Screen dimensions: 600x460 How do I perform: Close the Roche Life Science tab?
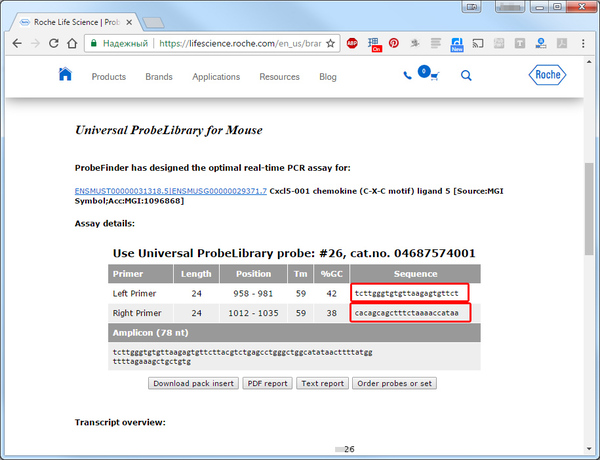point(129,22)
